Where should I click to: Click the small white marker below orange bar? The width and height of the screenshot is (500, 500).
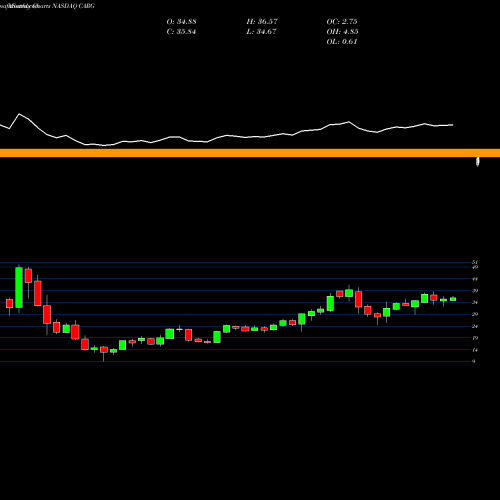coord(478,162)
